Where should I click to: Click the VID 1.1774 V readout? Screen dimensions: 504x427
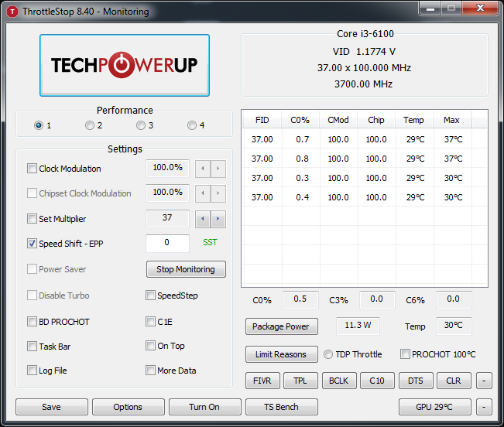(365, 52)
